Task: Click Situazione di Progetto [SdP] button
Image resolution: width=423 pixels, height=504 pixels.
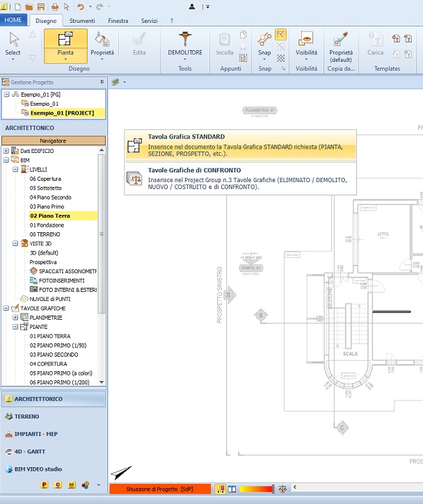Action: [159, 489]
